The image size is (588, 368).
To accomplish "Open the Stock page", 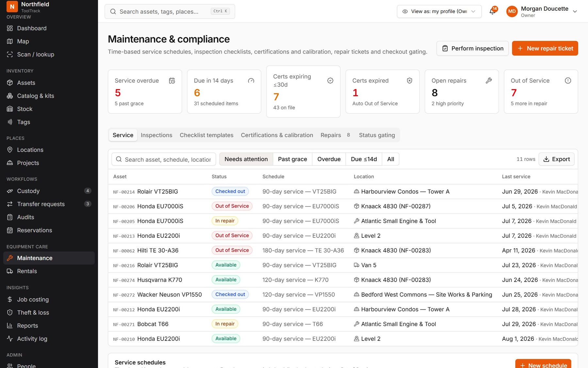I will tap(49, 109).
